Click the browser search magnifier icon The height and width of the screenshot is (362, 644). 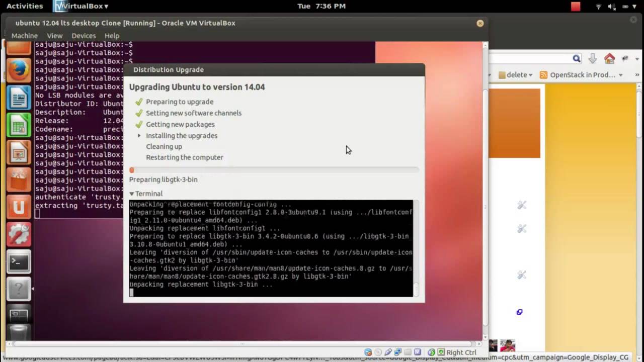[x=577, y=59]
